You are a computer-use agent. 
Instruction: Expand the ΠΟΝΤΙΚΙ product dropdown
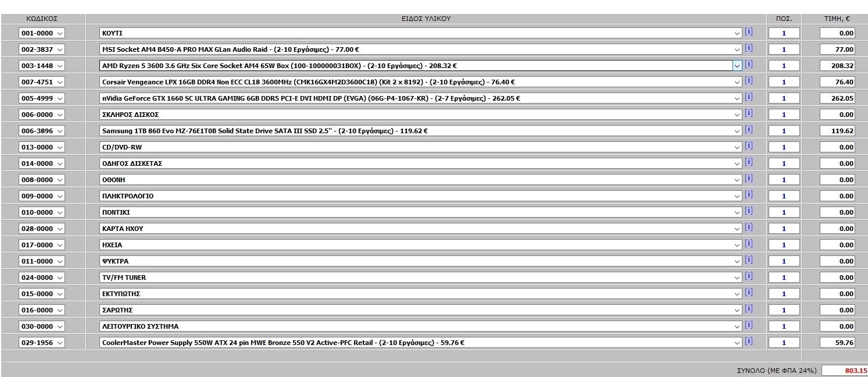click(x=421, y=212)
